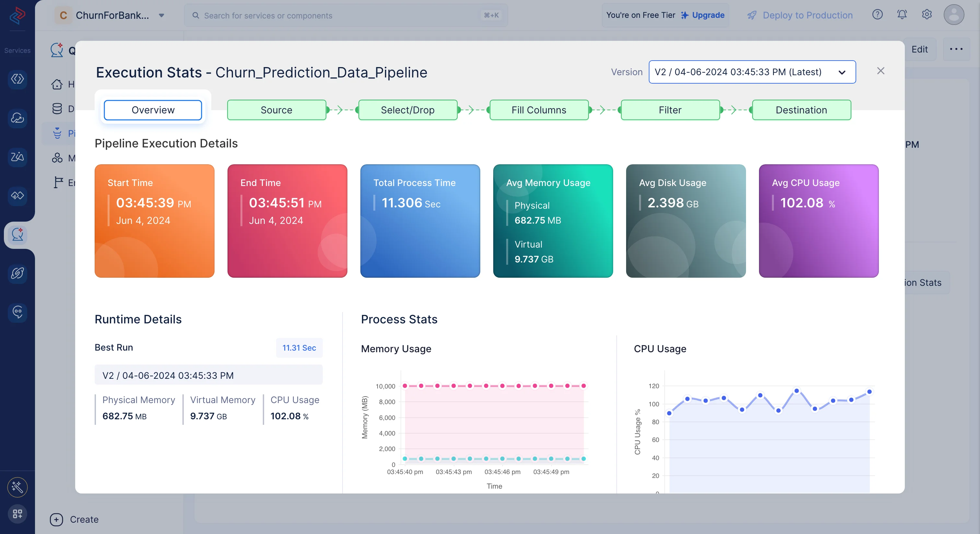Screen dimensions: 980x534
Task: Switch to the Source stage tab
Action: 276,110
